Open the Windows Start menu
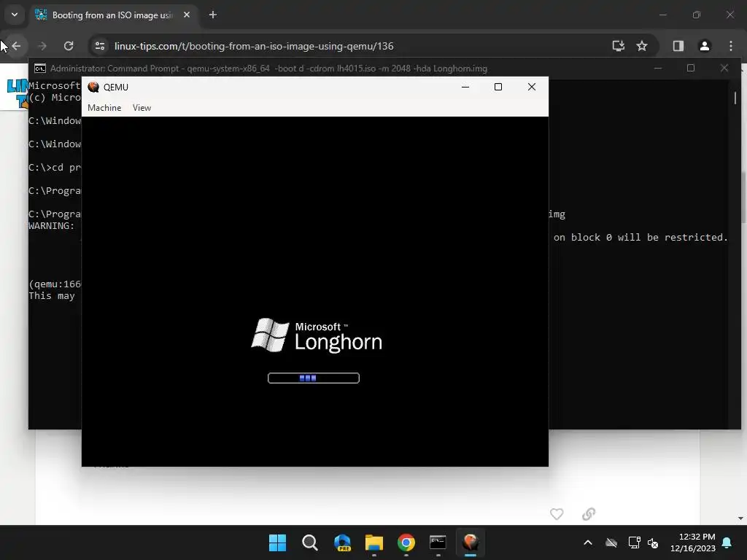The width and height of the screenshot is (747, 560). (278, 542)
